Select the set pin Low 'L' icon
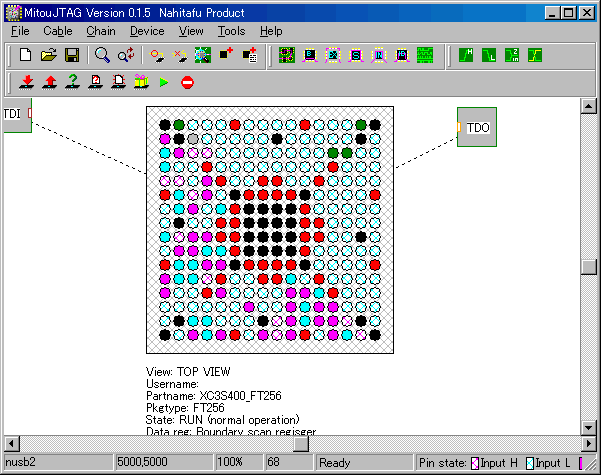This screenshot has width=601, height=475. point(490,55)
